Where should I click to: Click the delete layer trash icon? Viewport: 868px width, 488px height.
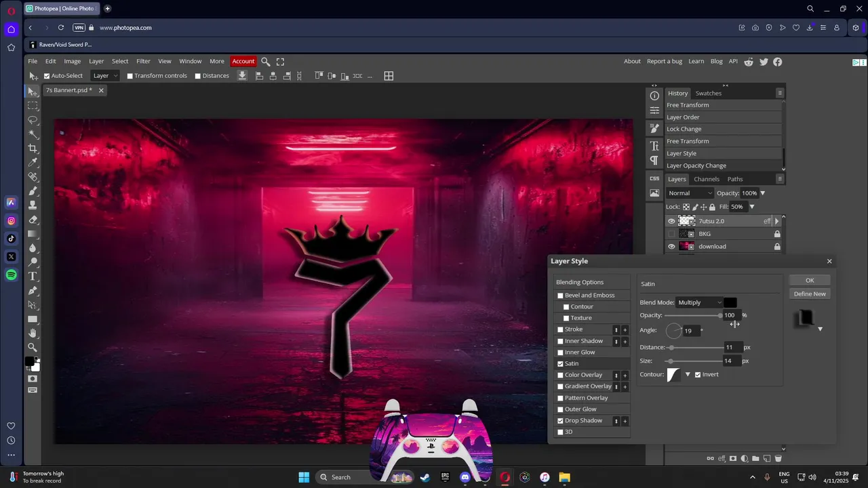tap(778, 459)
